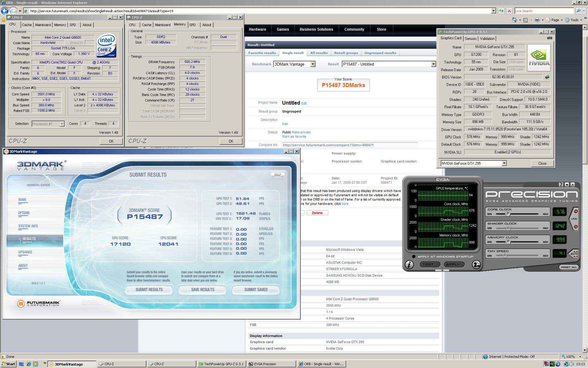Toggle Apply at Windows Startup indicator
Screen dimensions: 588x368
(414, 257)
